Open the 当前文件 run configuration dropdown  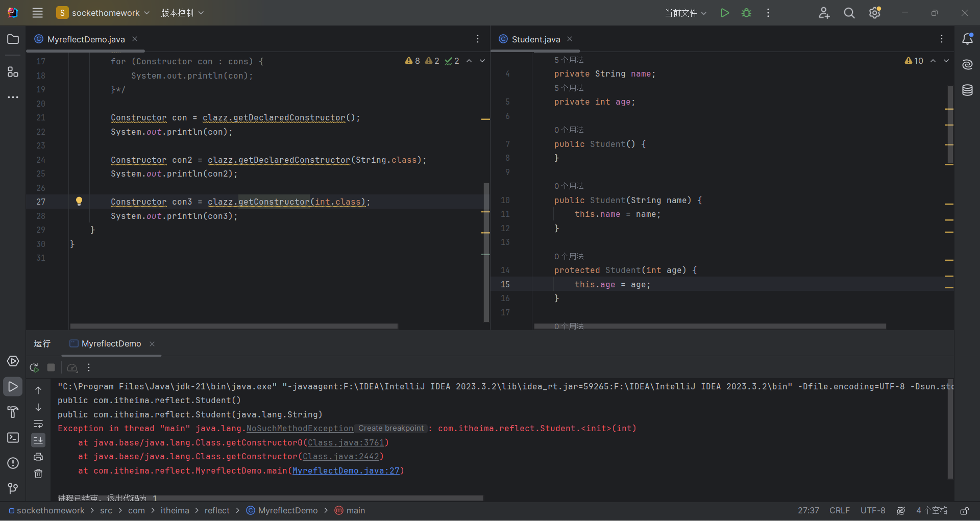pyautogui.click(x=685, y=13)
